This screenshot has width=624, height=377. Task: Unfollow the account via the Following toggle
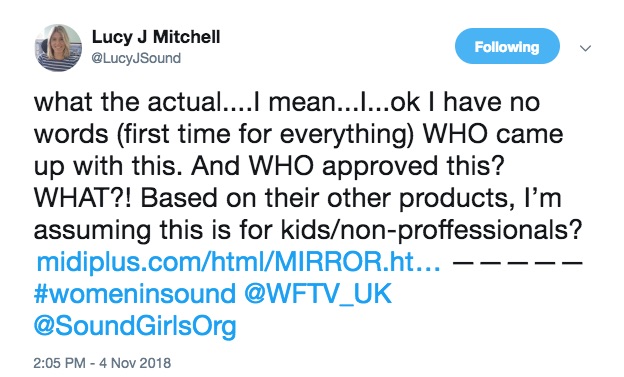coord(507,46)
